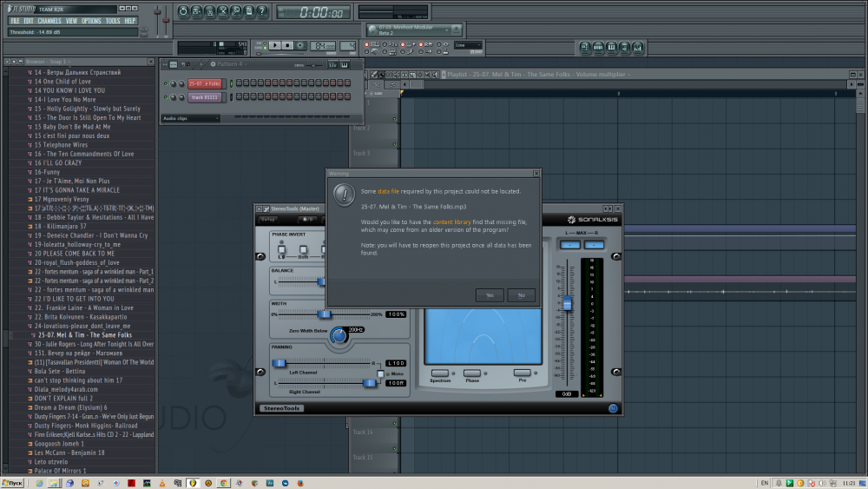Toggle L phase invert checkbox in StereoTools
The image size is (868, 489).
pos(281,250)
